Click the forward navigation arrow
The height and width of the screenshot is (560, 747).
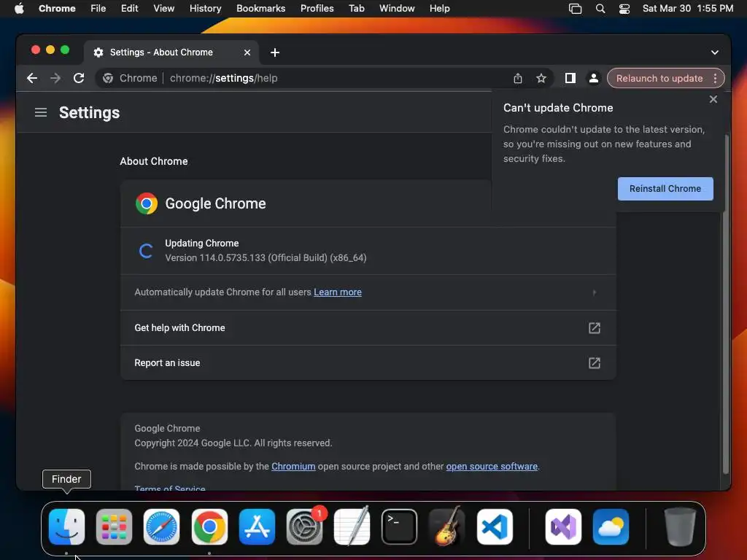[55, 78]
